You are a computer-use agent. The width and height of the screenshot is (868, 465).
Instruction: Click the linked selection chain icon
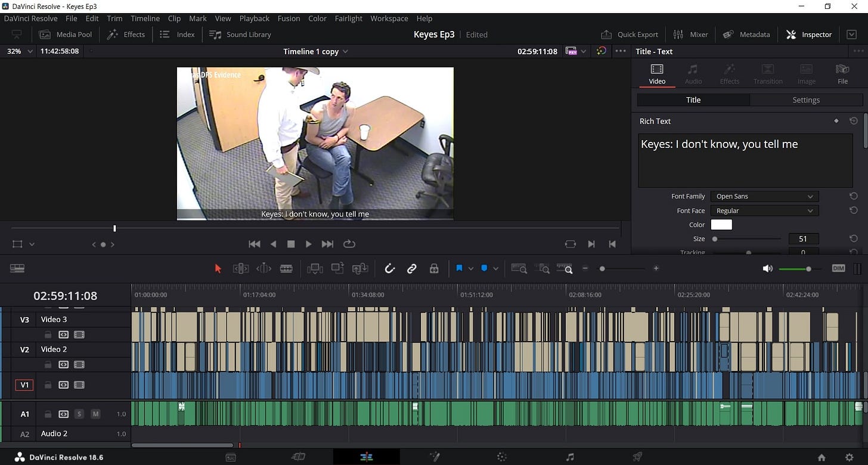(411, 269)
